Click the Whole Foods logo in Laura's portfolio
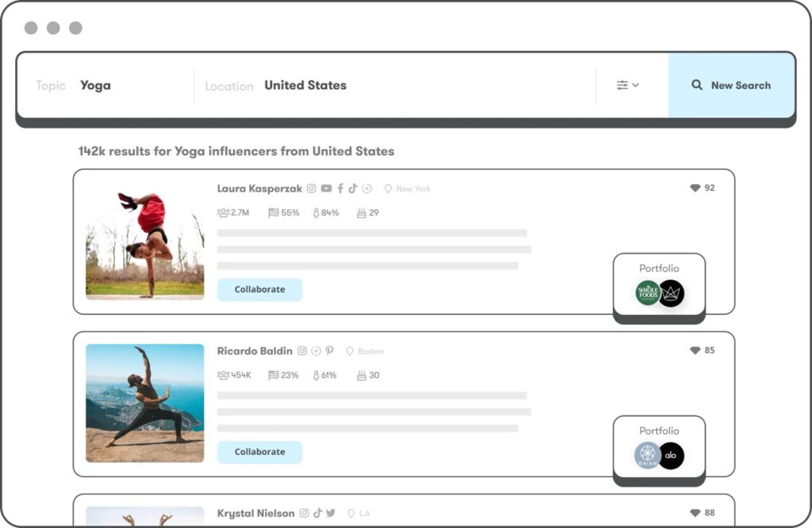The image size is (812, 528). [x=647, y=293]
